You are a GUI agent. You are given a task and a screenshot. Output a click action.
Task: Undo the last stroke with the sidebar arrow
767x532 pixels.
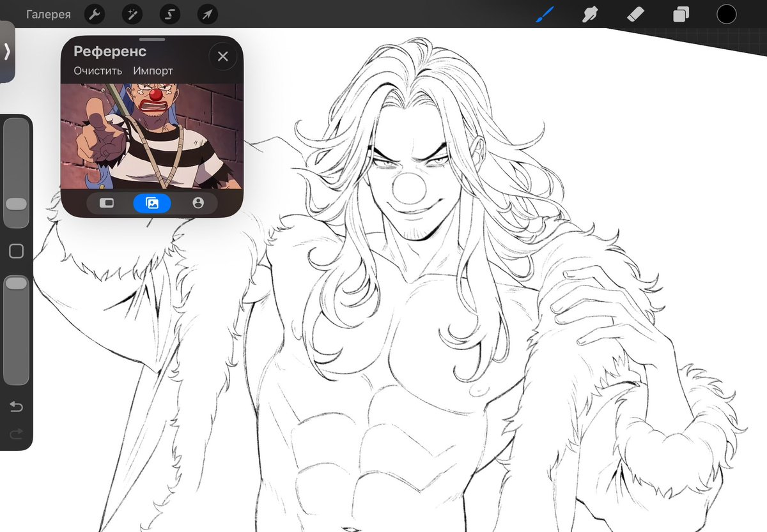click(x=17, y=407)
